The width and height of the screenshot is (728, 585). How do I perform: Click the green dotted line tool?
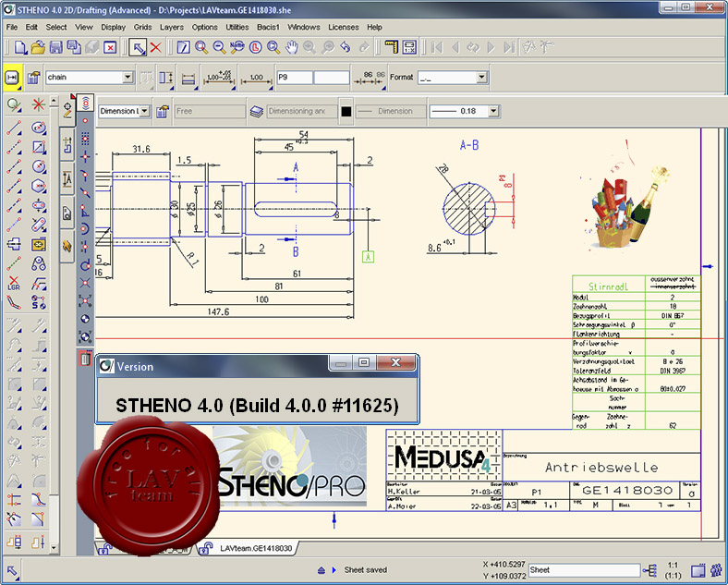click(x=14, y=263)
